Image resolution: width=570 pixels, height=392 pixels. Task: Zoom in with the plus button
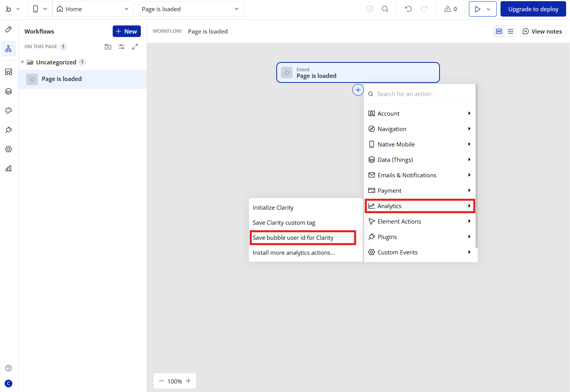tap(188, 381)
